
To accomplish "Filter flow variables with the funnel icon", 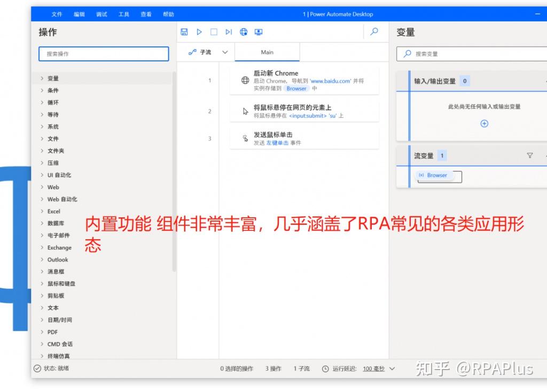I will 530,155.
